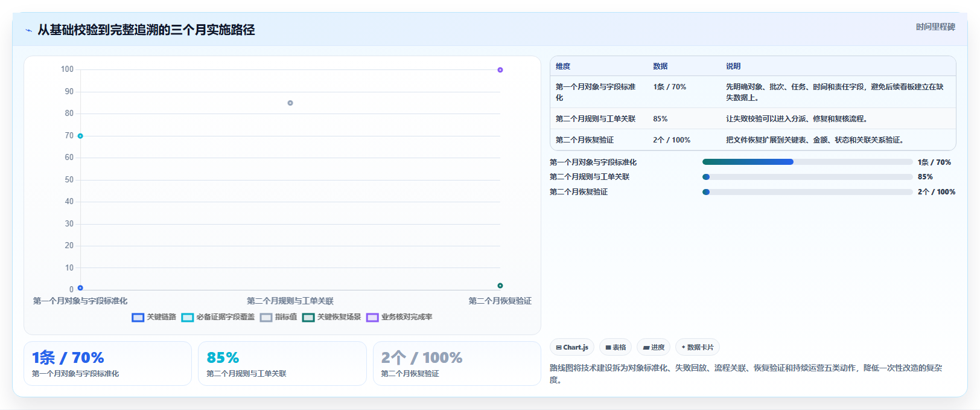Click the 说明 table column header
This screenshot has height=410, width=980.
[x=733, y=66]
